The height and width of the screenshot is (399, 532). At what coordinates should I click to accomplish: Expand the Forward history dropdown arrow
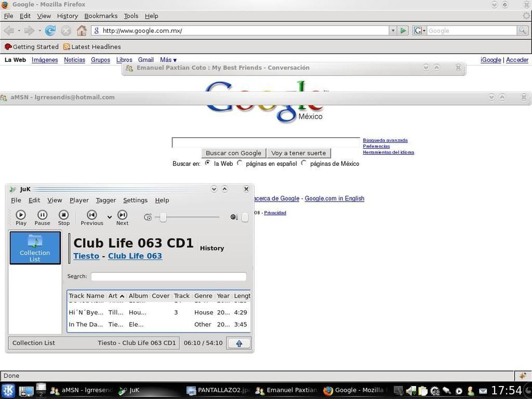point(39,31)
